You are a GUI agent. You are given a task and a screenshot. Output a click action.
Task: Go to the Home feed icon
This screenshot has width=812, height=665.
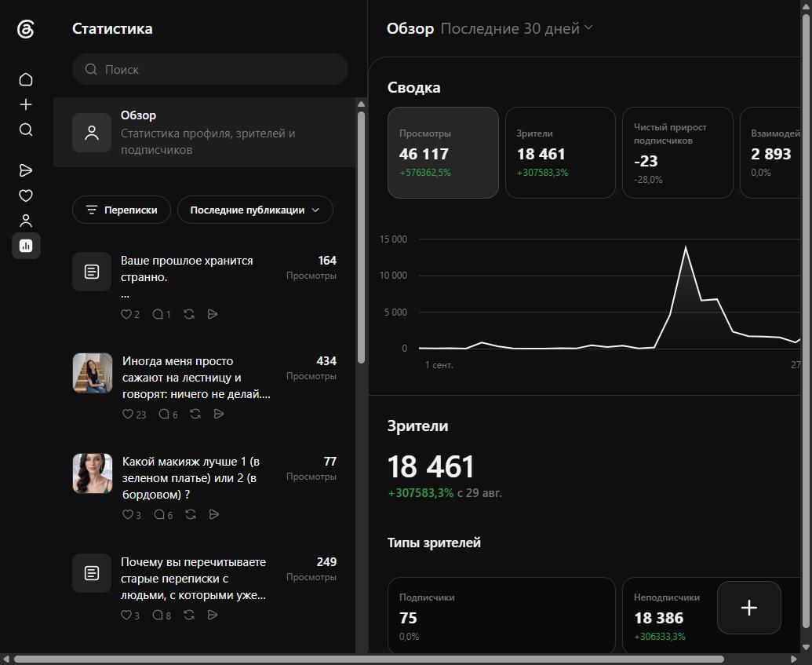click(x=26, y=79)
